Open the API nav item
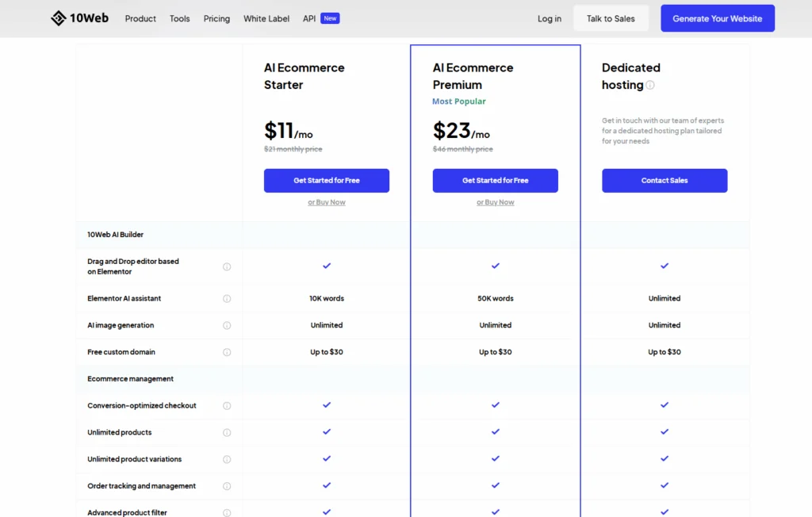The width and height of the screenshot is (812, 517). tap(309, 19)
